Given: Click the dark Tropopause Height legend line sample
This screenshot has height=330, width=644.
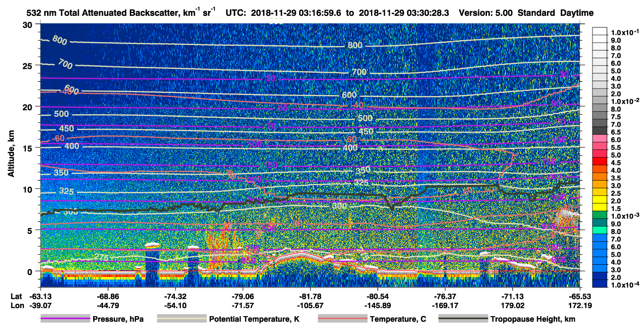Looking at the screenshot, I should point(463,319).
